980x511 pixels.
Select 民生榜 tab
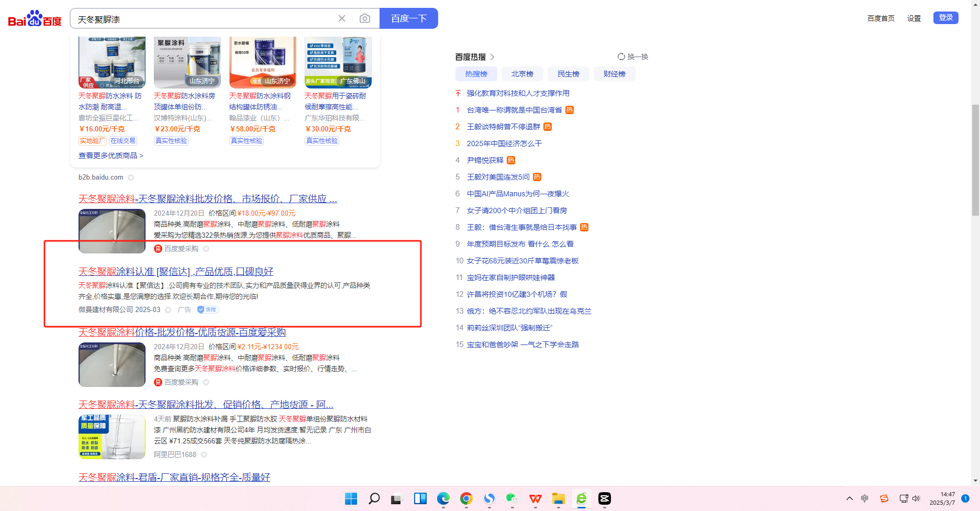569,74
